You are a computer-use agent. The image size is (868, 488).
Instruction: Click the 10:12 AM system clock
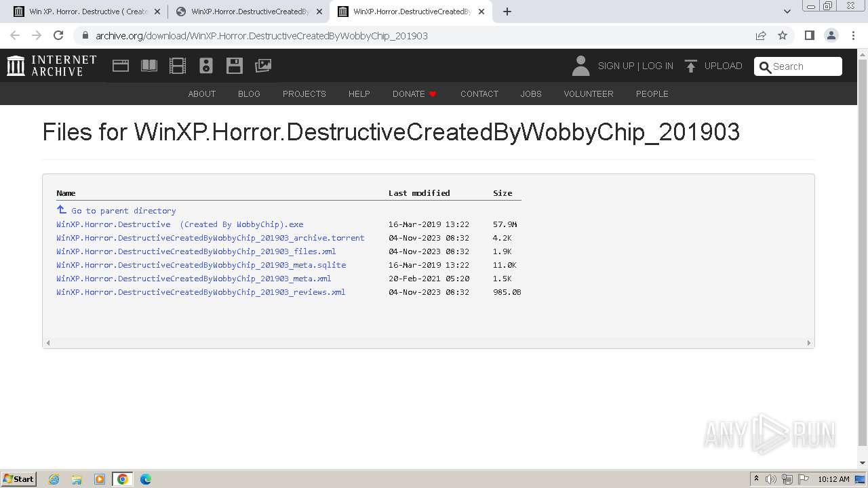[x=833, y=479]
